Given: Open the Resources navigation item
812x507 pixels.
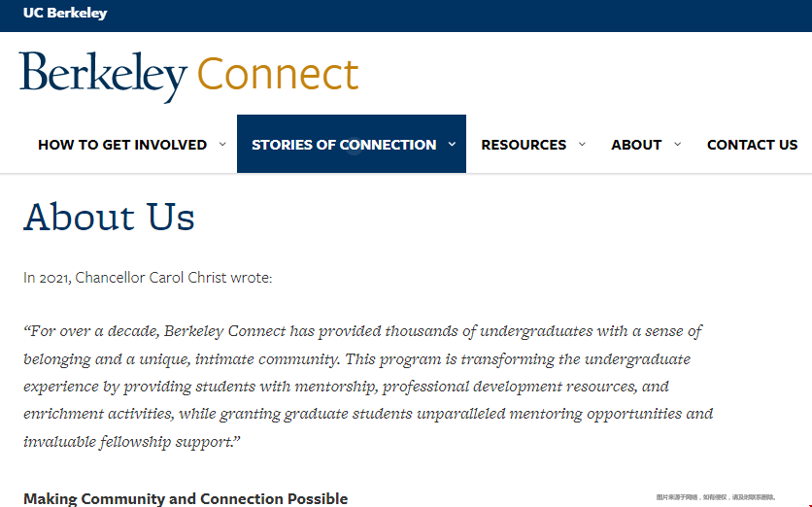Looking at the screenshot, I should (524, 145).
